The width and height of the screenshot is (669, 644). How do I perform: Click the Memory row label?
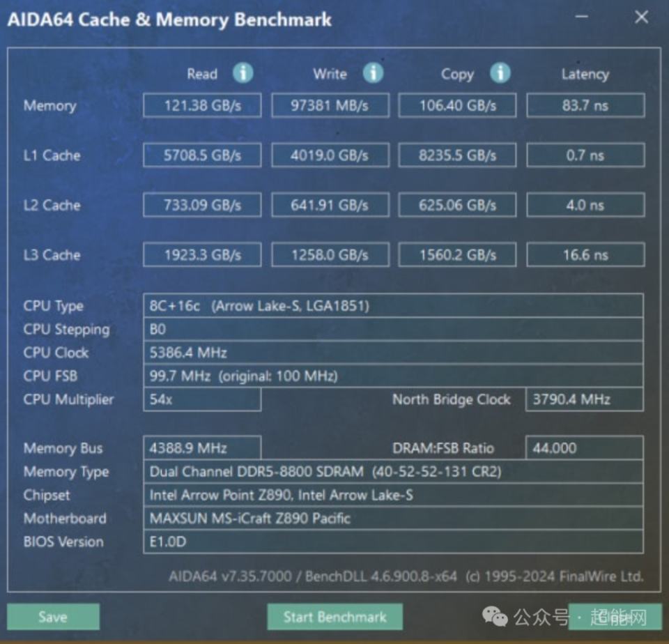50,106
